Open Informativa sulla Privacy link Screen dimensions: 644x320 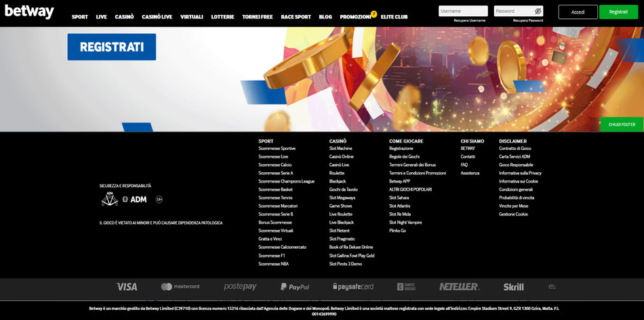coord(521,173)
